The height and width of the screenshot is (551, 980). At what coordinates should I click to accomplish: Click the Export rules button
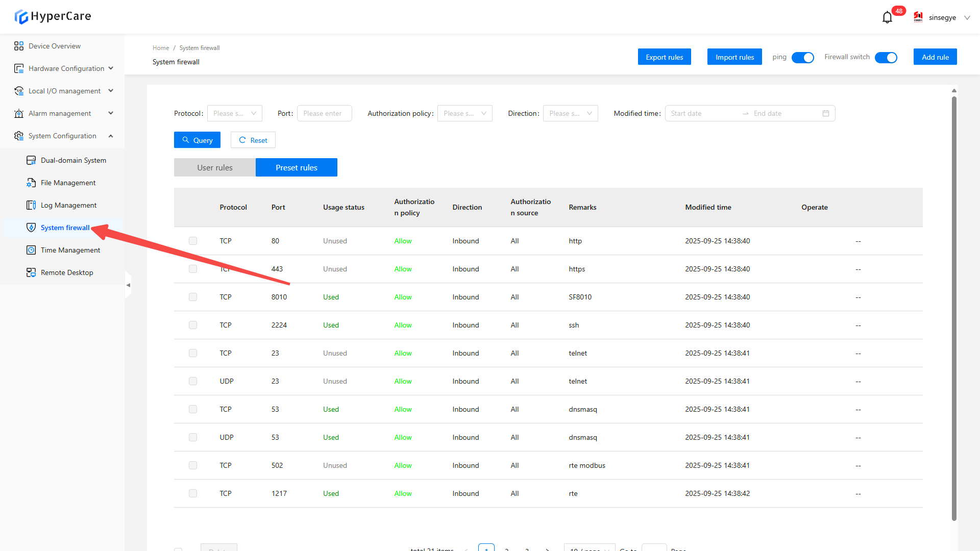[664, 57]
